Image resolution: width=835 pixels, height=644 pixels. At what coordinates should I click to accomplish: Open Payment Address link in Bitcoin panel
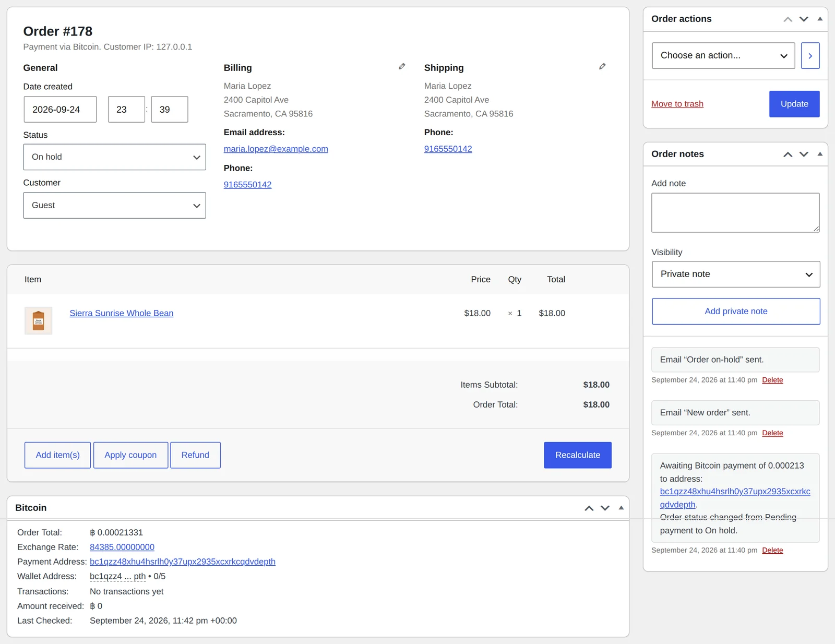coord(183,562)
